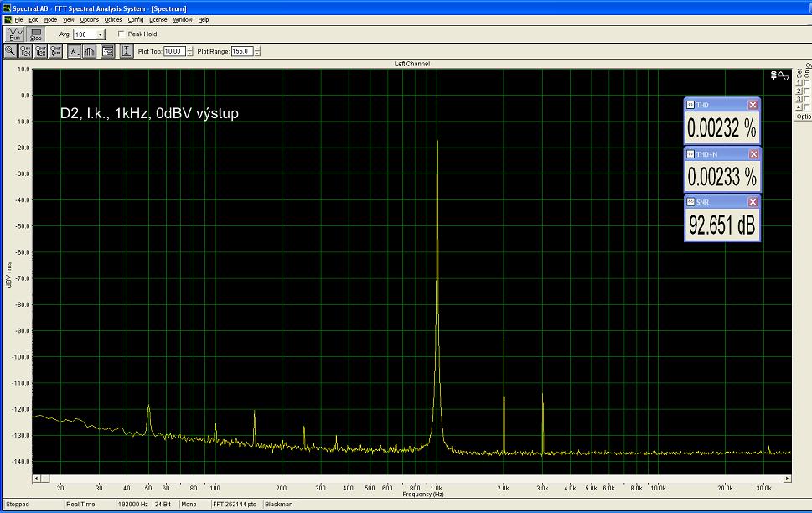Image resolution: width=812 pixels, height=513 pixels.
Task: Open the Mode menu
Action: tap(50, 19)
